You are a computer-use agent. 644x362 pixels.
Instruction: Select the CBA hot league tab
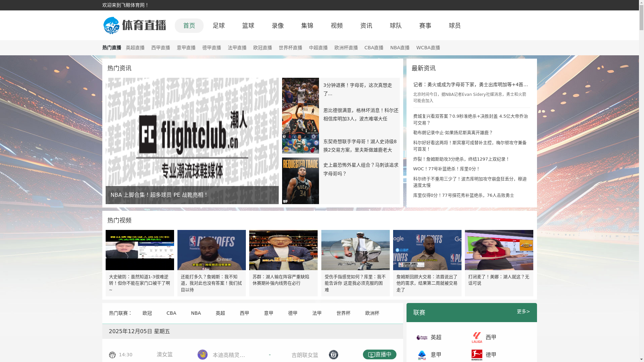pyautogui.click(x=171, y=313)
